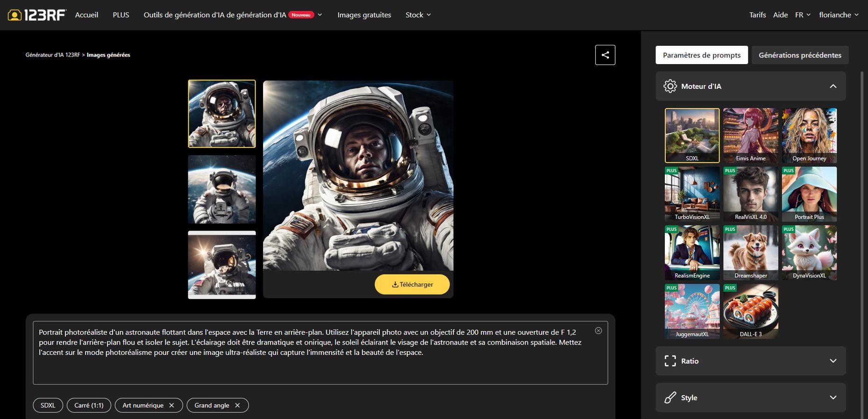Screen dimensions: 868x419
Task: Remove the Art numérique tag
Action: click(x=171, y=405)
